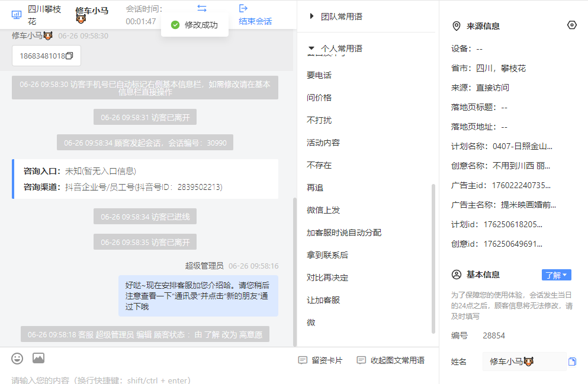Open the emoji picker
Screen dimensions: 588x384
coord(17,359)
